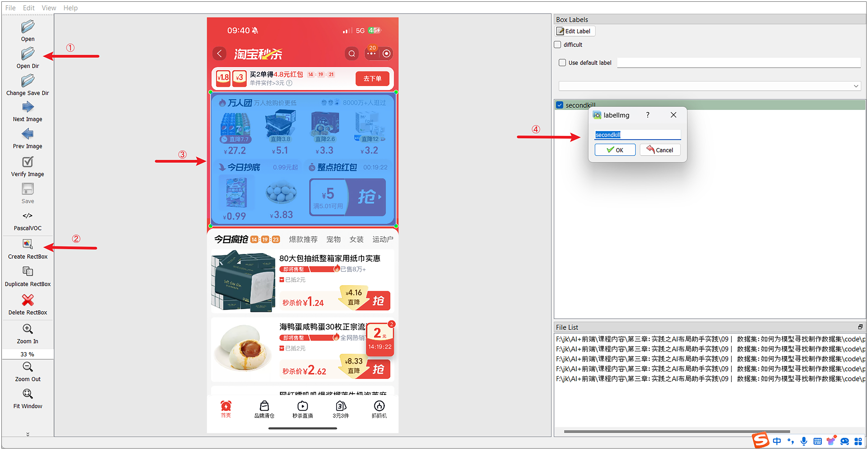Select the Create RectBox tool

[28, 244]
